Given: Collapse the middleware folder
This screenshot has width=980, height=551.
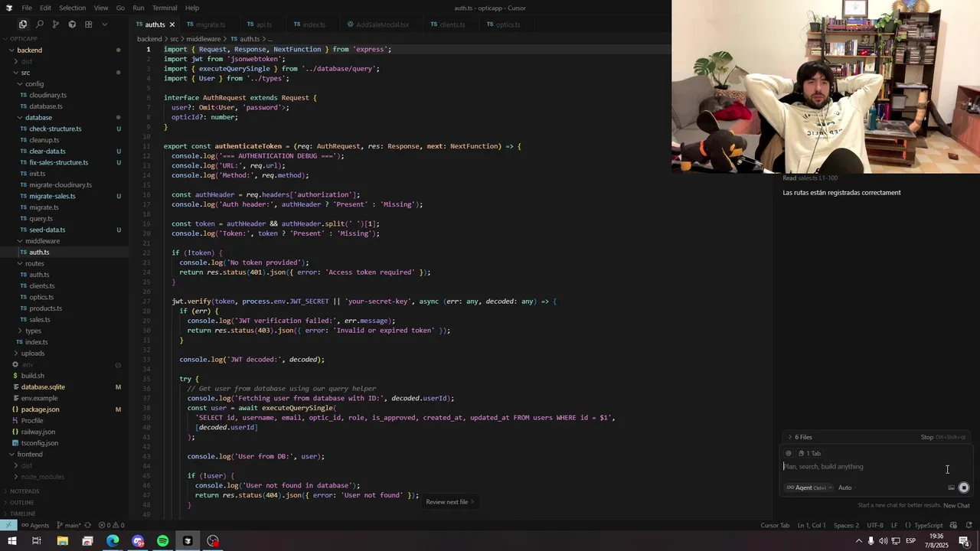Looking at the screenshot, I should 42,241.
